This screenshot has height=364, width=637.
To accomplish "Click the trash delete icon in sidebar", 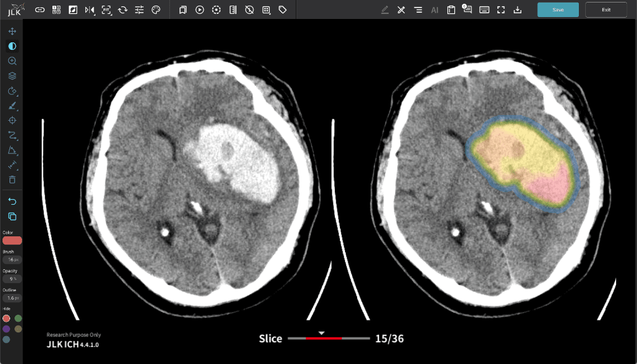I will (x=12, y=180).
